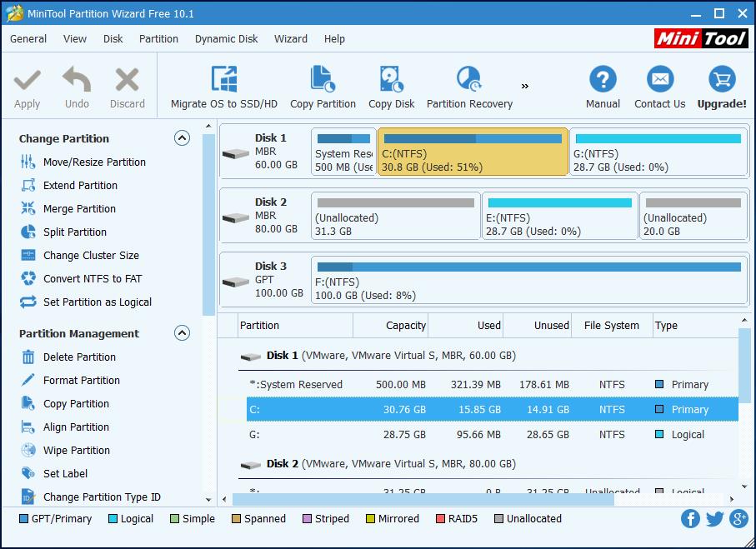Open the Manual help icon
The image size is (756, 549).
tap(602, 81)
